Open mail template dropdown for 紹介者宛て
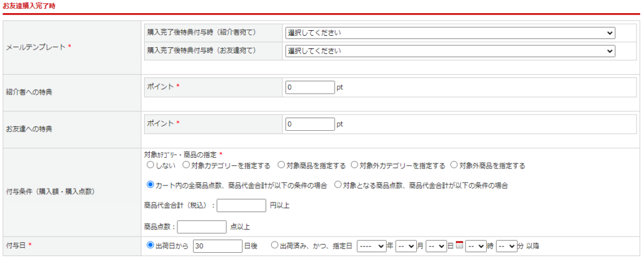Viewport: 644px width, 261px height. pyautogui.click(x=450, y=33)
